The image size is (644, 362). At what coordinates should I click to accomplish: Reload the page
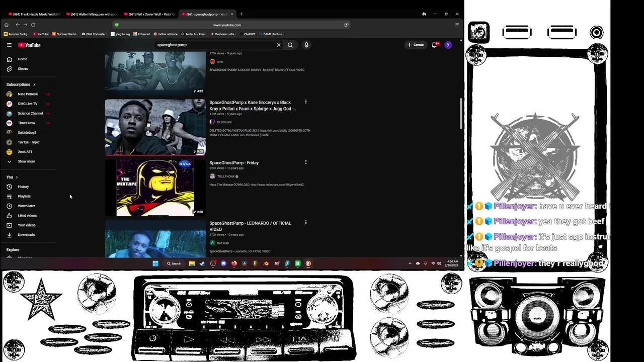coord(33,25)
